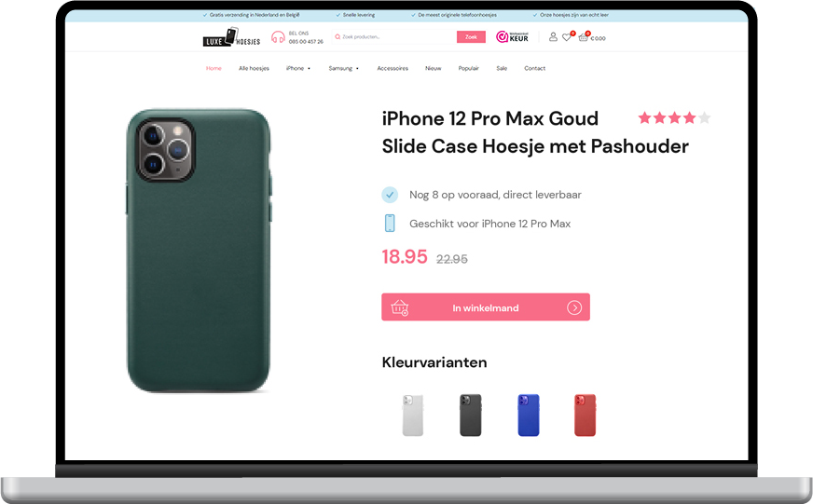Viewport: 813px width, 504px height.
Task: Click the circled arrow on In winkelmand
Action: click(574, 307)
